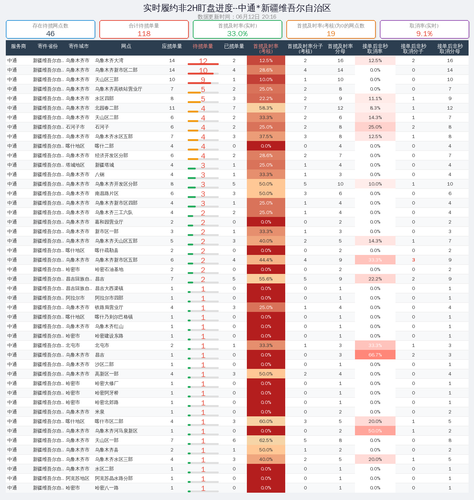Select the 哈密大修厂 outlet
The width and height of the screenshot is (474, 500).
coord(107,384)
